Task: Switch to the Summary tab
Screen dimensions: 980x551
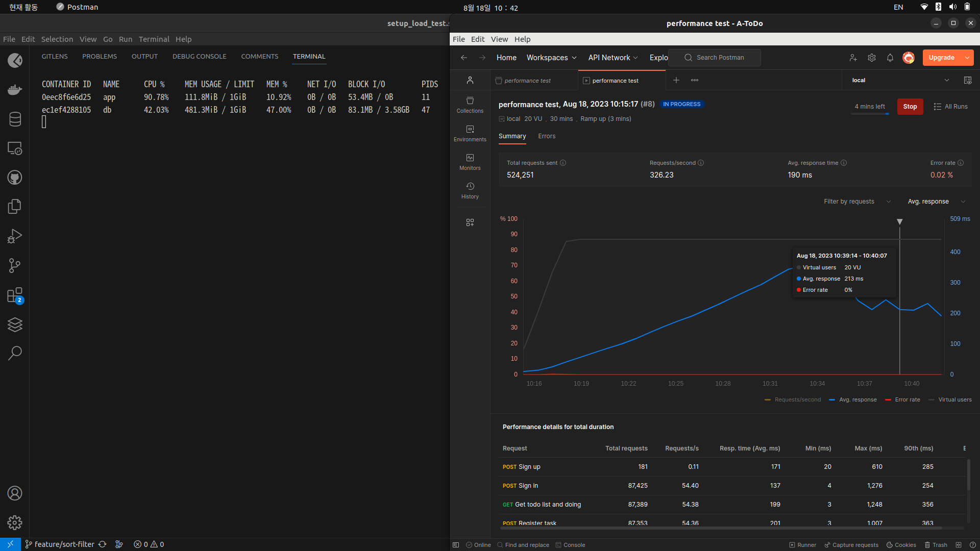Action: click(x=512, y=136)
